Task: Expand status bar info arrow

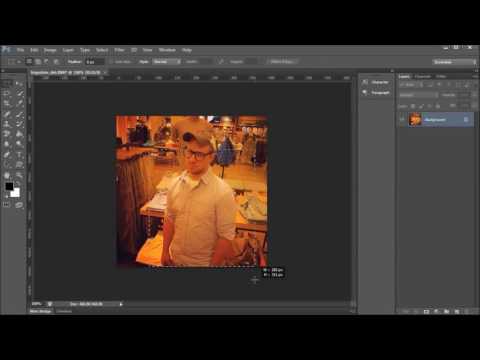Action: click(121, 304)
